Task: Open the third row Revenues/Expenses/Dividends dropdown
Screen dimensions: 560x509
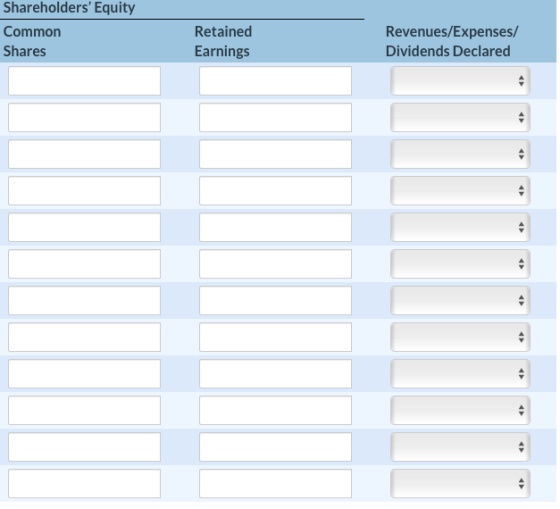Action: point(460,154)
